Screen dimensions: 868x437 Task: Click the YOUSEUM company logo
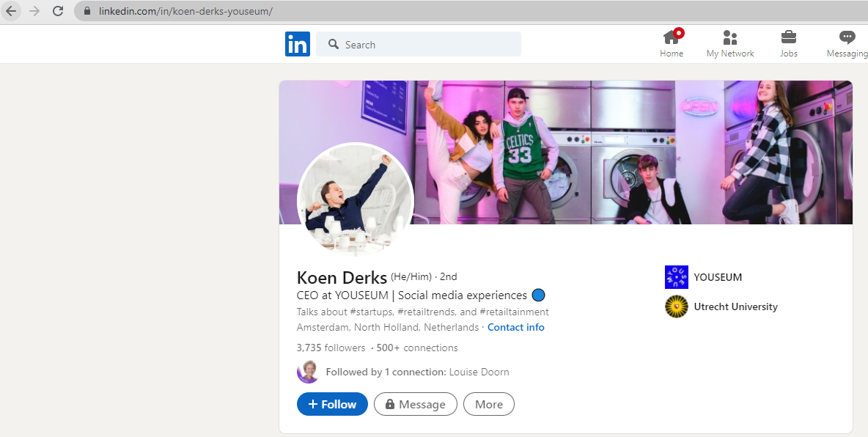click(676, 276)
